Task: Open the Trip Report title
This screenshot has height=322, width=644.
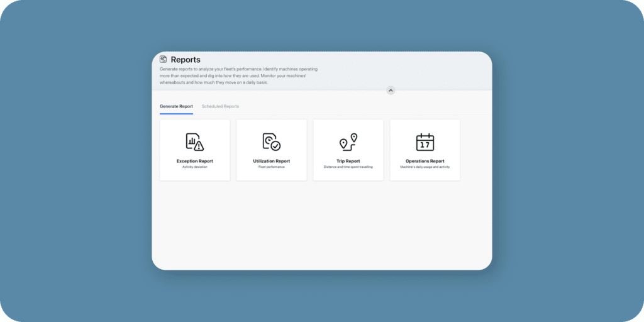Action: pyautogui.click(x=348, y=162)
